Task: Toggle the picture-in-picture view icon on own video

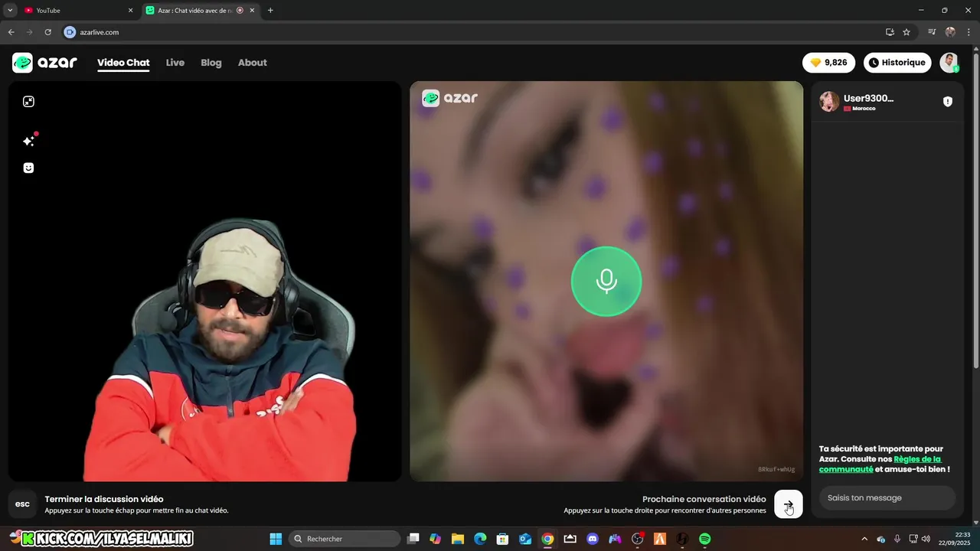Action: 28,102
